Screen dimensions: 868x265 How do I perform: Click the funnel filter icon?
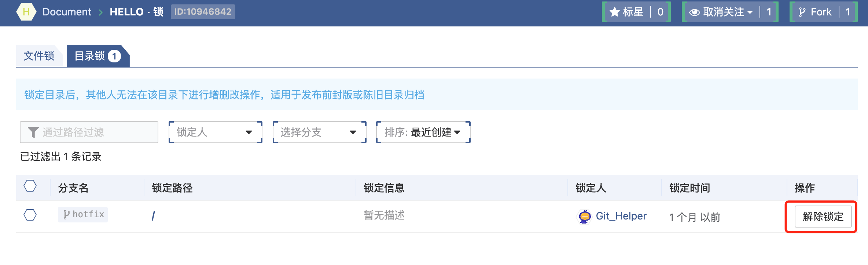(x=33, y=132)
